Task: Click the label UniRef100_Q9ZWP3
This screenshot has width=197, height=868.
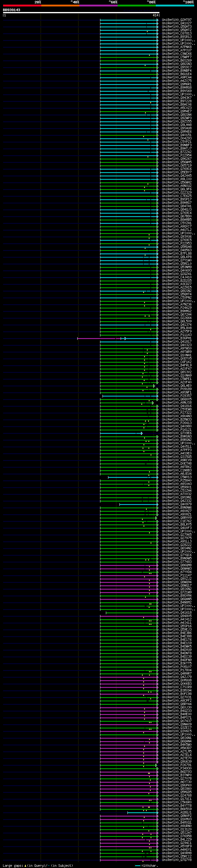Action: tap(176, 118)
